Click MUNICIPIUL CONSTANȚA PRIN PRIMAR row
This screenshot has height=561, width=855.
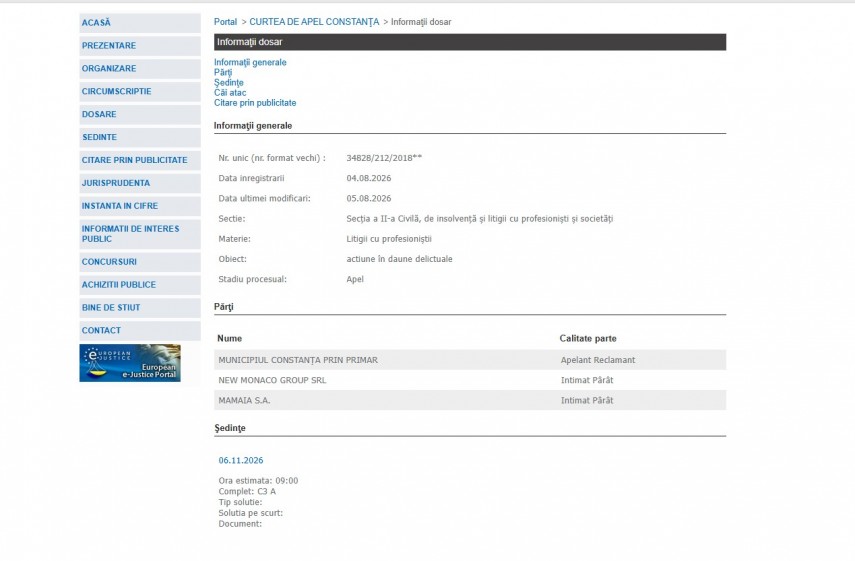pyautogui.click(x=469, y=360)
